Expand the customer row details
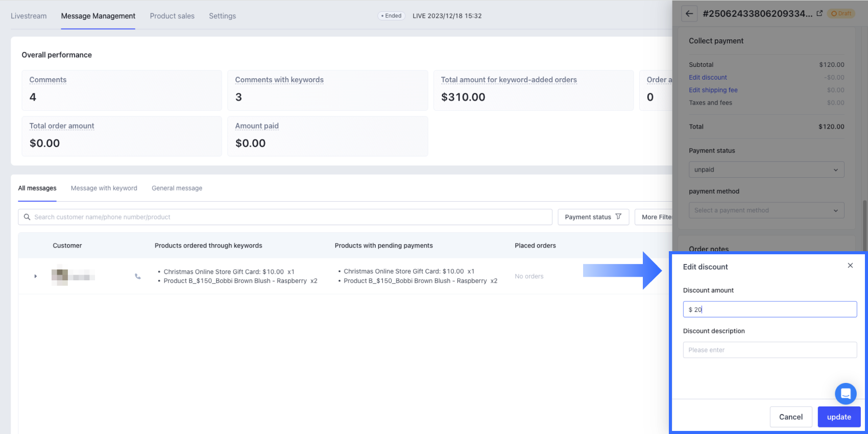The width and height of the screenshot is (868, 434). 36,276
